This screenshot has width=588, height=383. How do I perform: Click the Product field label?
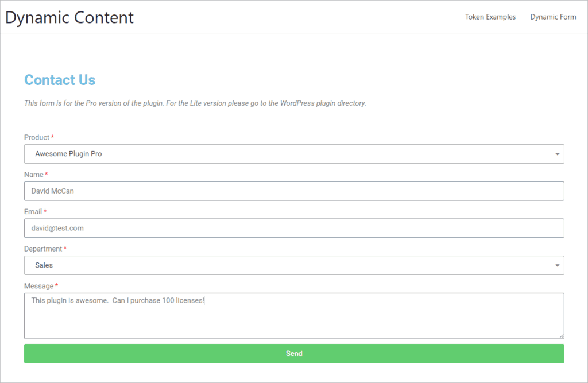tap(37, 138)
